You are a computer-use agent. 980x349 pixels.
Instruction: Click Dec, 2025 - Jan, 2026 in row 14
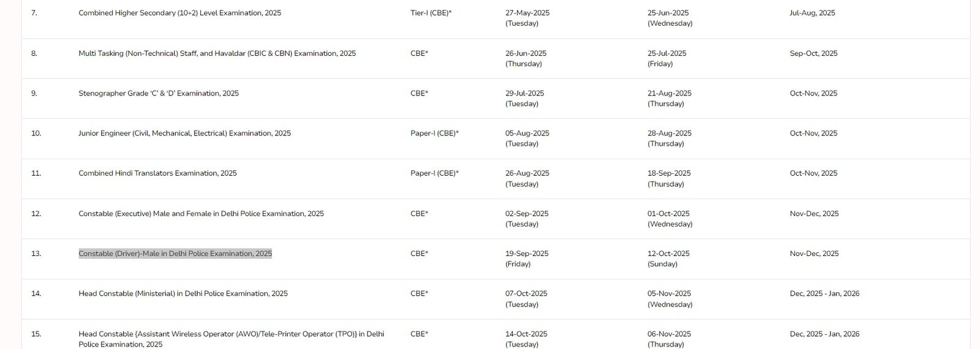click(x=824, y=293)
